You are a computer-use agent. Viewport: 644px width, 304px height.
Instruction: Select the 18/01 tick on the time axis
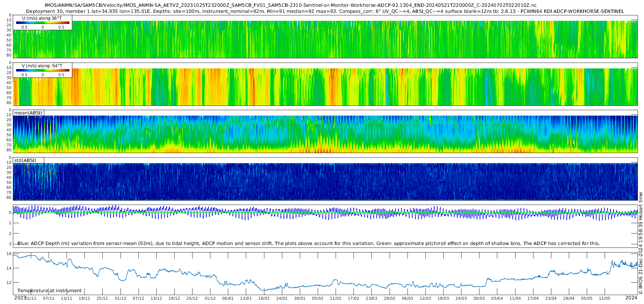pos(264,298)
